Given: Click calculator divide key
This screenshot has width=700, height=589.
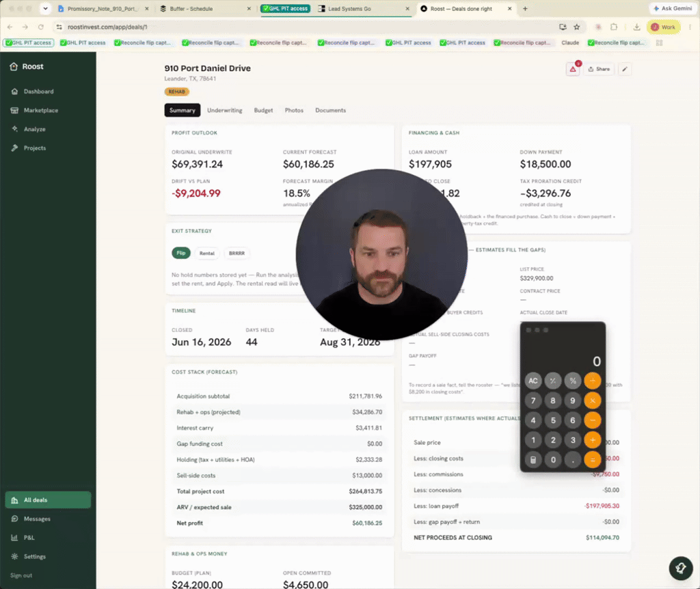Looking at the screenshot, I should pyautogui.click(x=593, y=381).
